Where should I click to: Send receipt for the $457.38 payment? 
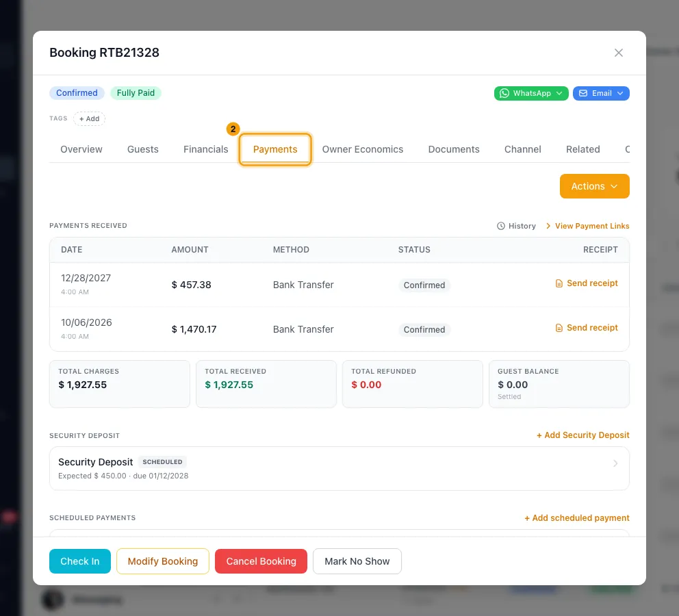[x=587, y=283]
